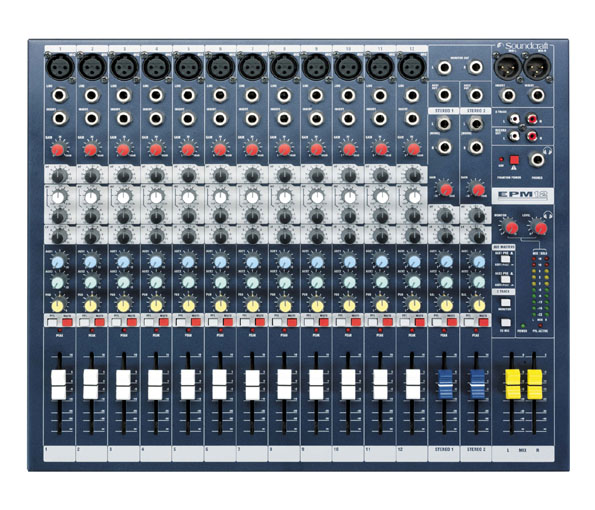Mute the Stereo 2 channel

point(483,323)
